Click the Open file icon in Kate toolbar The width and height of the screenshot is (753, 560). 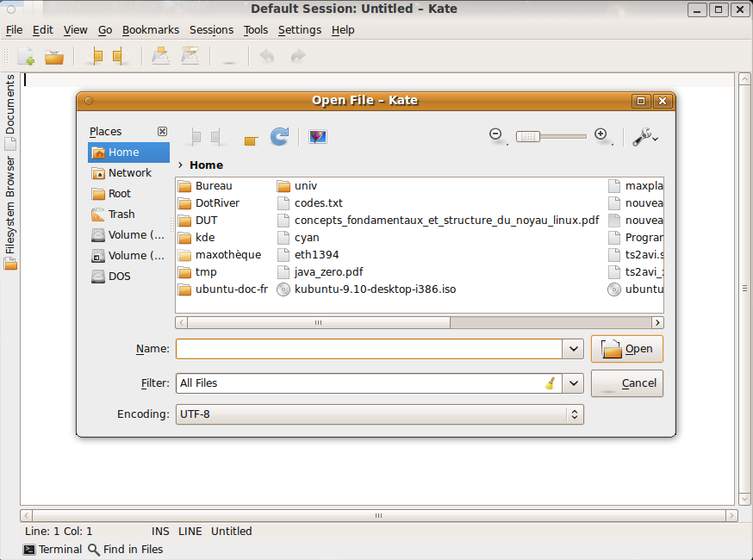[54, 56]
